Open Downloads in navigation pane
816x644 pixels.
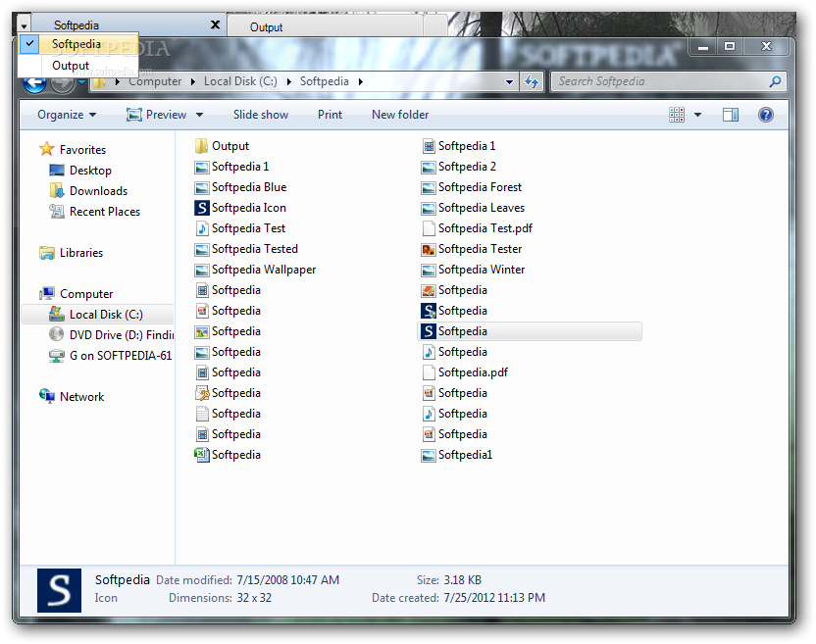tap(88, 191)
